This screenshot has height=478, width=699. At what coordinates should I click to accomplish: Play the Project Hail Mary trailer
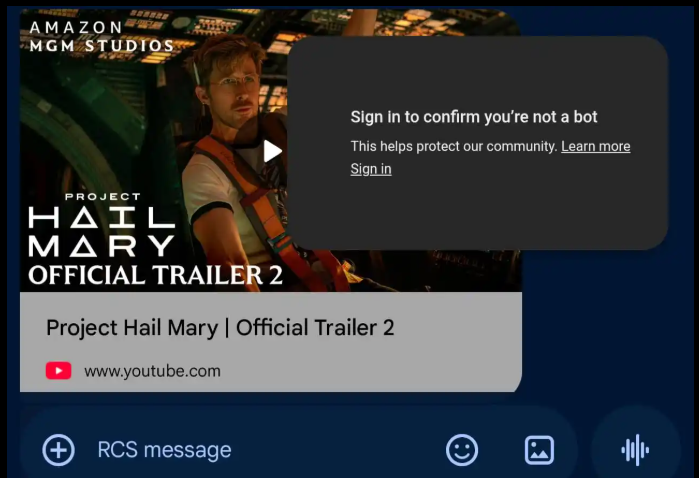tap(271, 151)
